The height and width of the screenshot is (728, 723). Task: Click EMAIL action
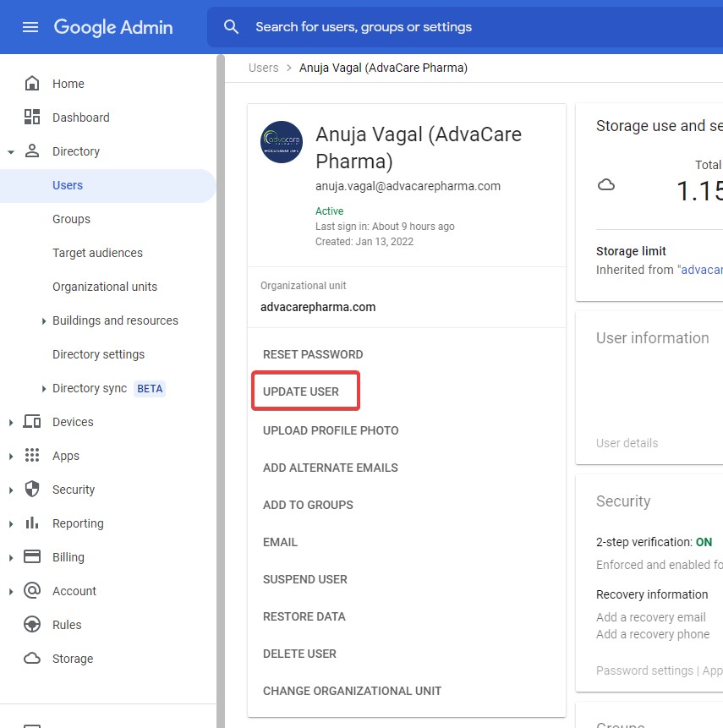[x=280, y=542]
